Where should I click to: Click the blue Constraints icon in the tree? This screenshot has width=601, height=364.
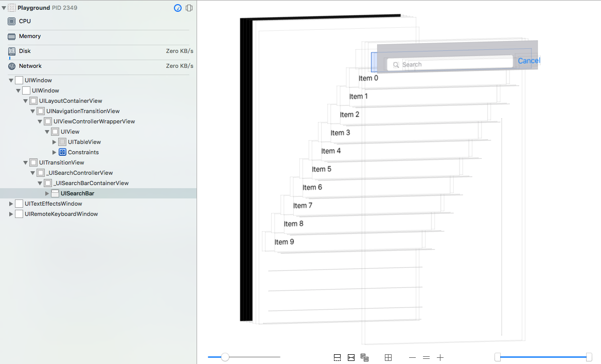[62, 152]
